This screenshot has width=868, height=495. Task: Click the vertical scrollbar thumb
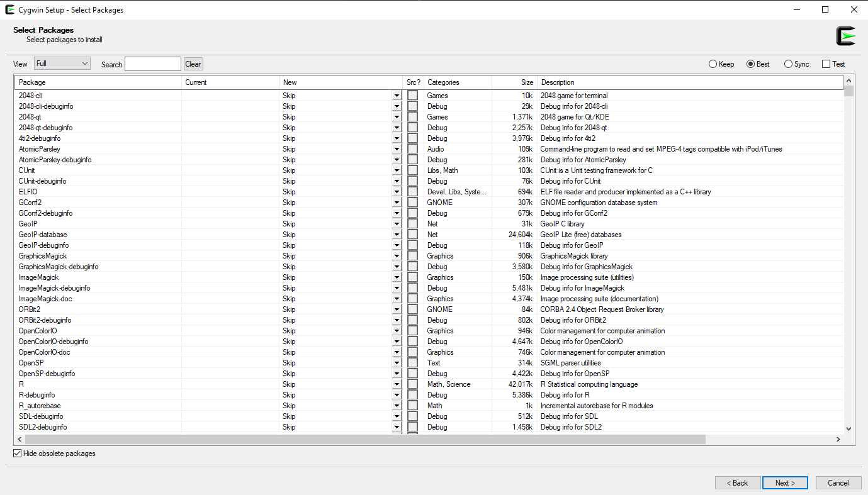click(x=848, y=92)
